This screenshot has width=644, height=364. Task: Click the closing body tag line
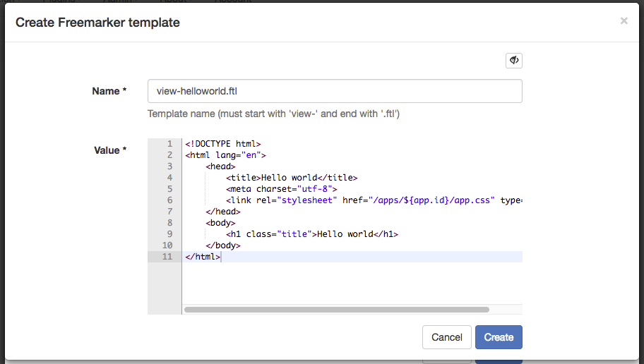tap(223, 245)
